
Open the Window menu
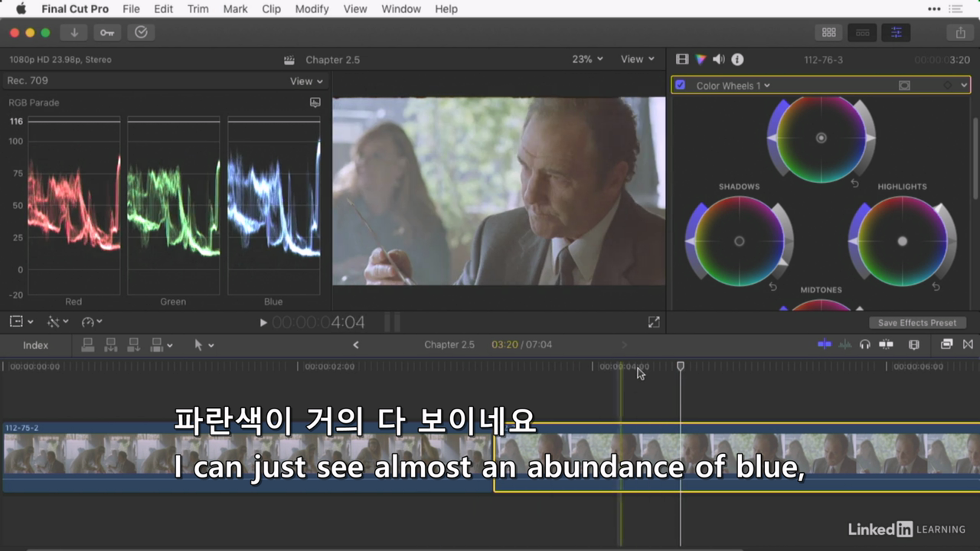coord(401,9)
